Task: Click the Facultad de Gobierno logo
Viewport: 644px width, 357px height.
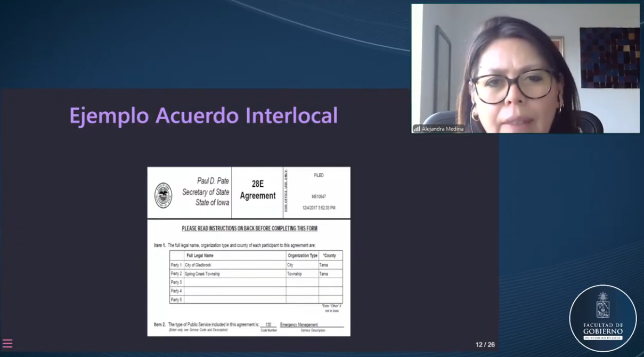Action: pos(602,318)
